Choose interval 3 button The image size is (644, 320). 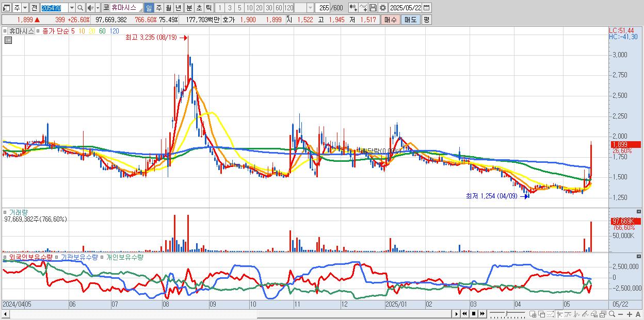point(230,8)
